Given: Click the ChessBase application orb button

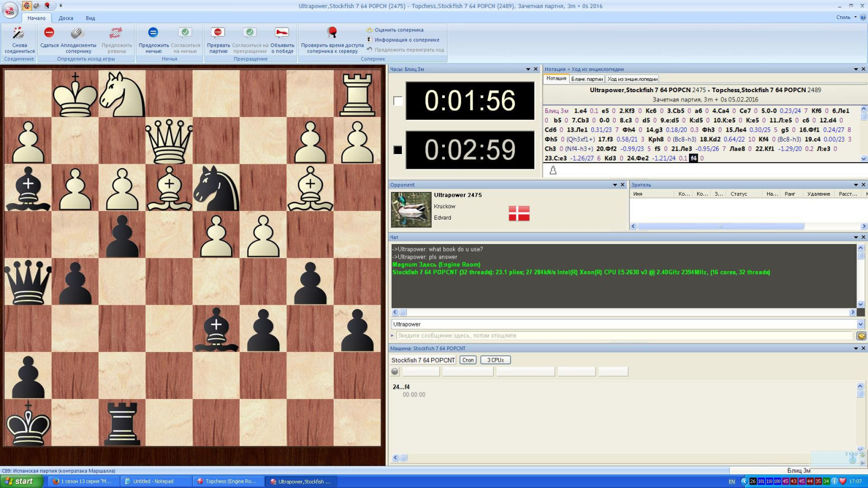Looking at the screenshot, I should click(x=9, y=10).
